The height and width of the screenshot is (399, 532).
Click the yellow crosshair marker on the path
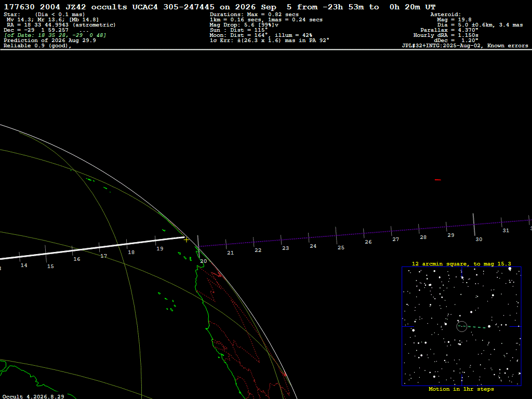point(187,240)
